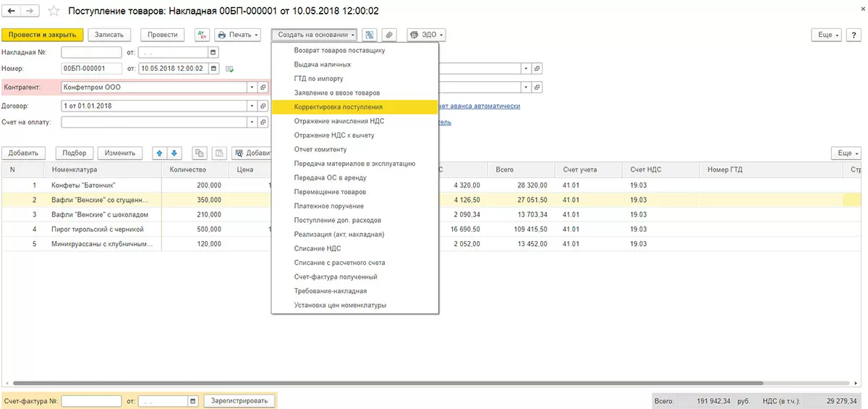Open attached files via paperclip icon
Viewport: 868px width, 409px height.
[389, 35]
